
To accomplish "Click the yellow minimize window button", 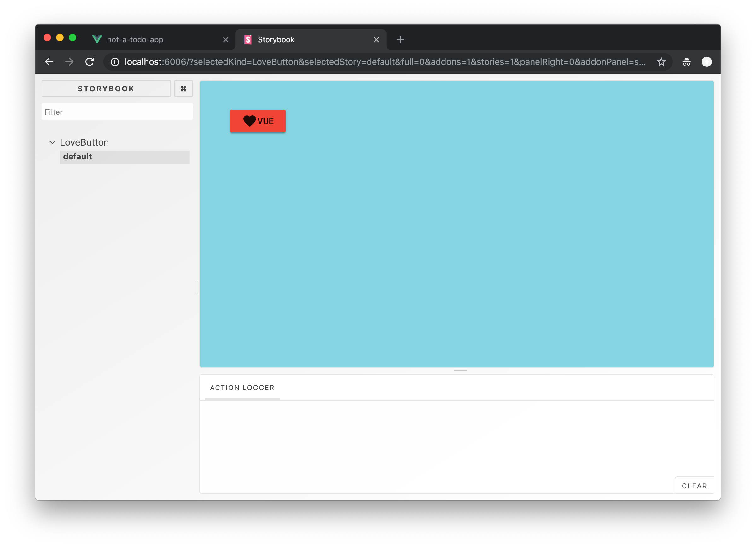I will point(60,37).
